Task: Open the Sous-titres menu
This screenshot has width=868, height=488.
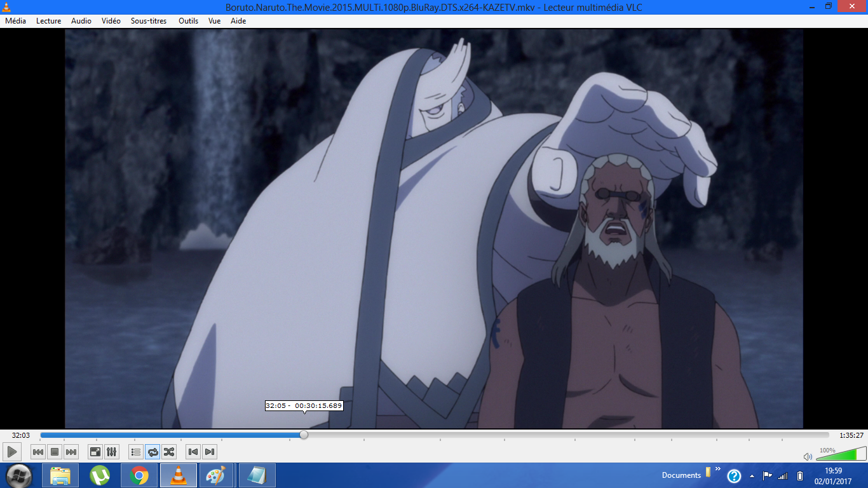Action: pyautogui.click(x=149, y=21)
